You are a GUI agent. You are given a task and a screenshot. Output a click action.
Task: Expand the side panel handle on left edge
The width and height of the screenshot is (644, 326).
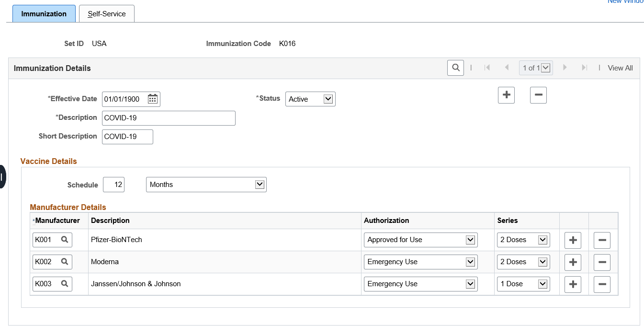click(2, 177)
